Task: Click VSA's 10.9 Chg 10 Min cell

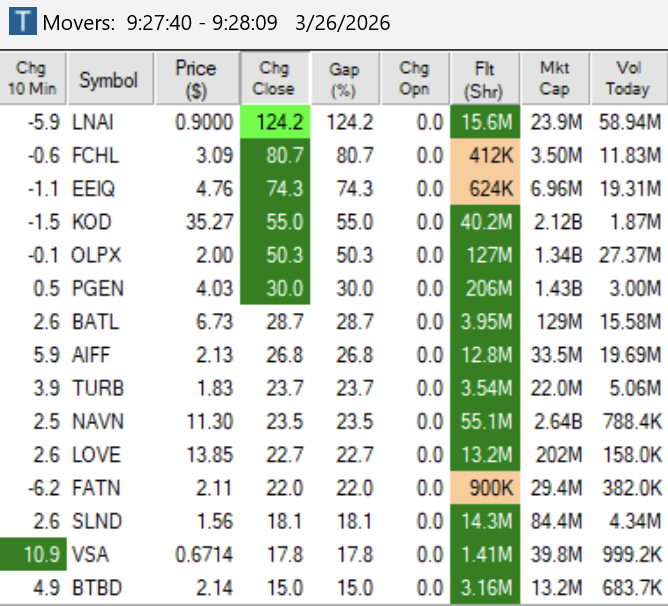Action: 33,554
